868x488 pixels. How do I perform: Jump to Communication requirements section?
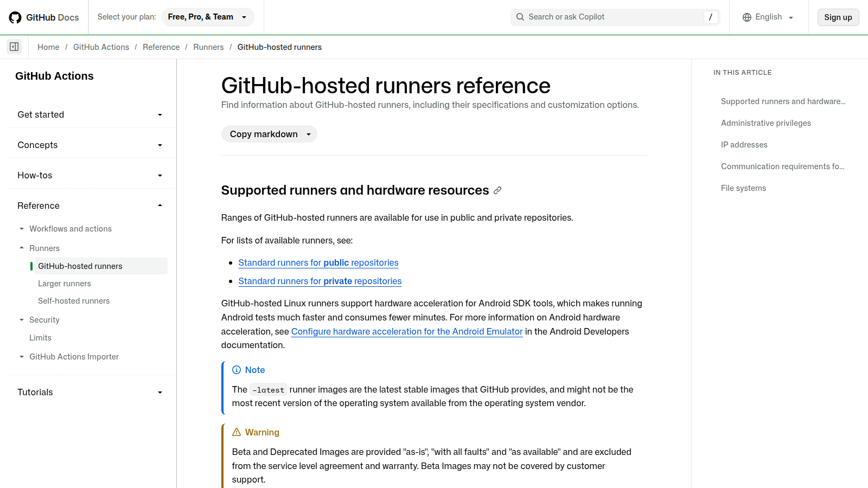click(x=783, y=166)
